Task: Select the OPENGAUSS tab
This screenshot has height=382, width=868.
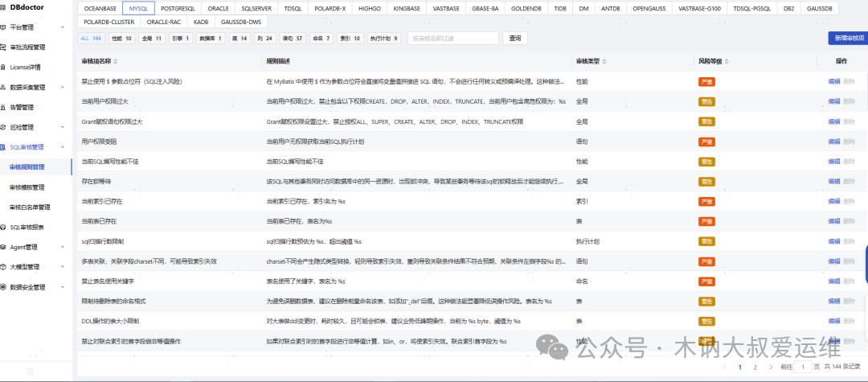Action: click(x=650, y=9)
